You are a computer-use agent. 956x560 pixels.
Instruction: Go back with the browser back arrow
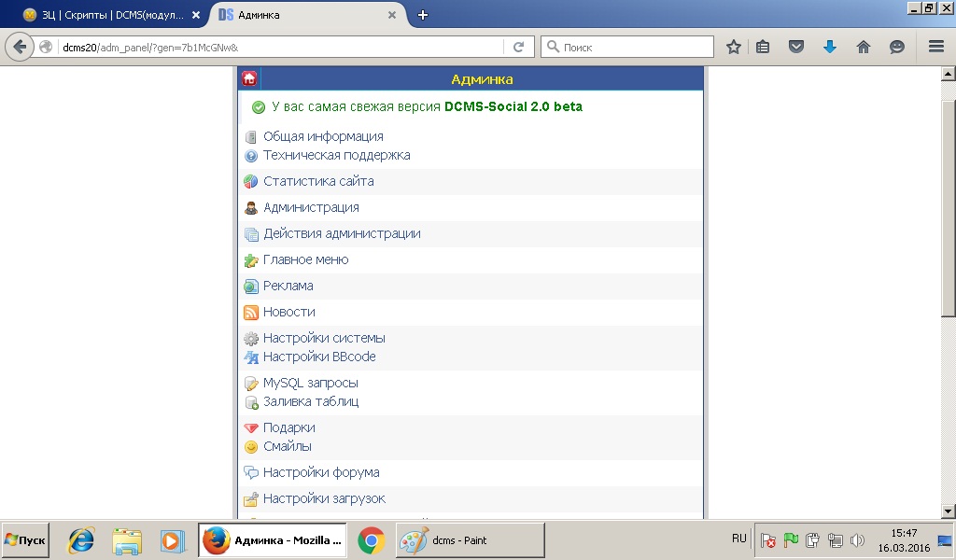pos(20,47)
